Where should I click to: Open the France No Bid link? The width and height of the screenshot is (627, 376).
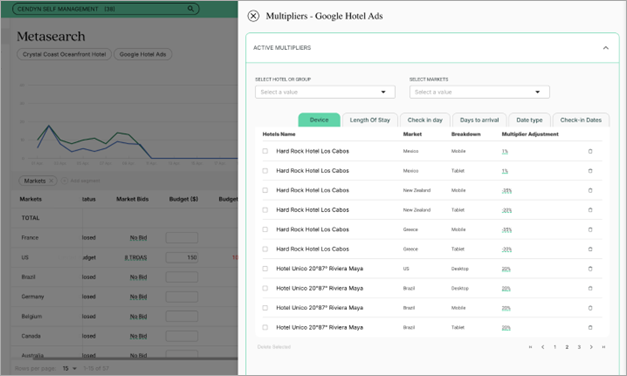[138, 238]
